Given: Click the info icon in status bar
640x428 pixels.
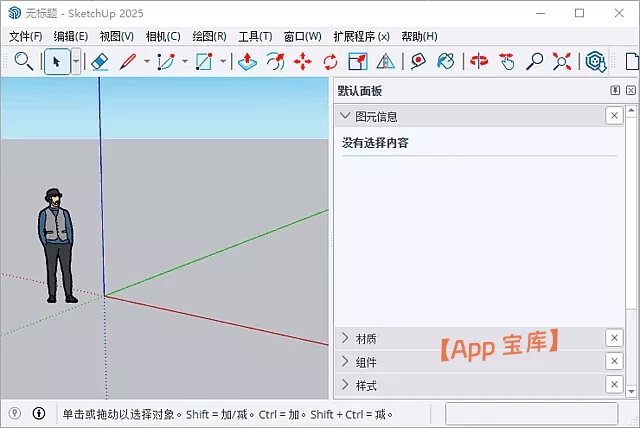Looking at the screenshot, I should coord(39,413).
